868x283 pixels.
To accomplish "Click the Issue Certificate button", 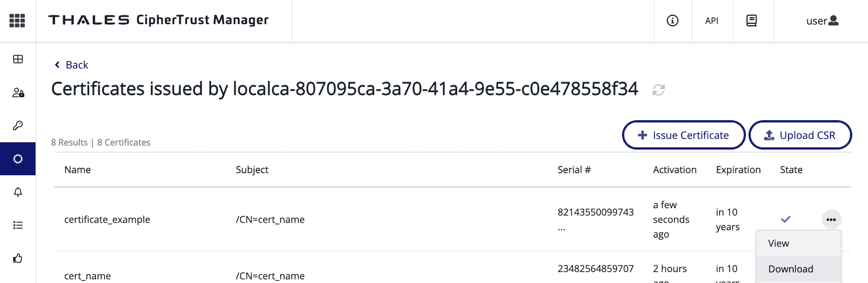I will point(683,135).
